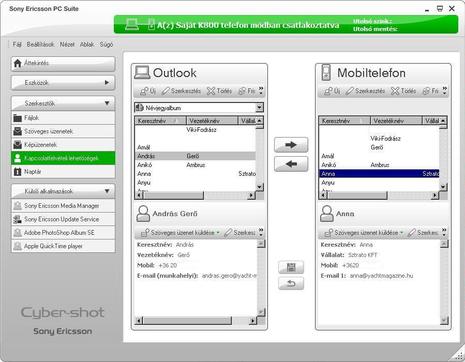Click Szerkesztés under Anna details
The width and height of the screenshot is (465, 362).
click(424, 233)
